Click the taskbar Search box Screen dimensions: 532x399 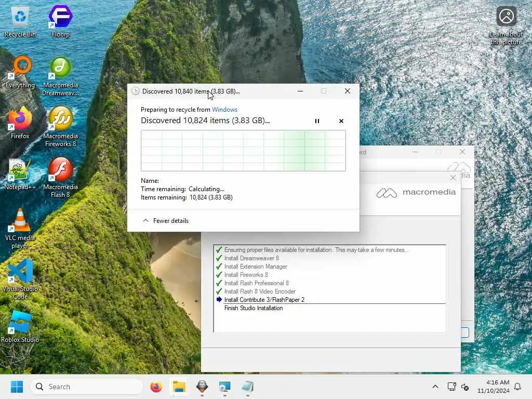(x=87, y=387)
